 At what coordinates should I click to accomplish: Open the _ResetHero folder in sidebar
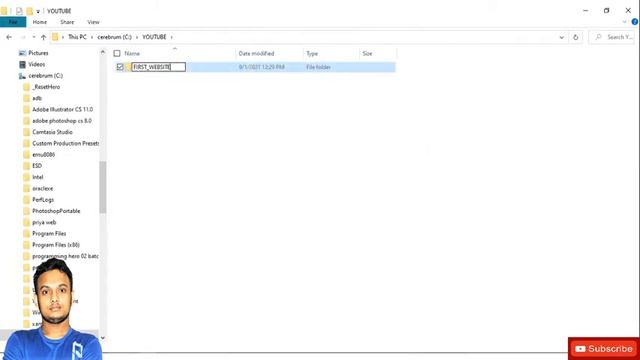point(46,87)
